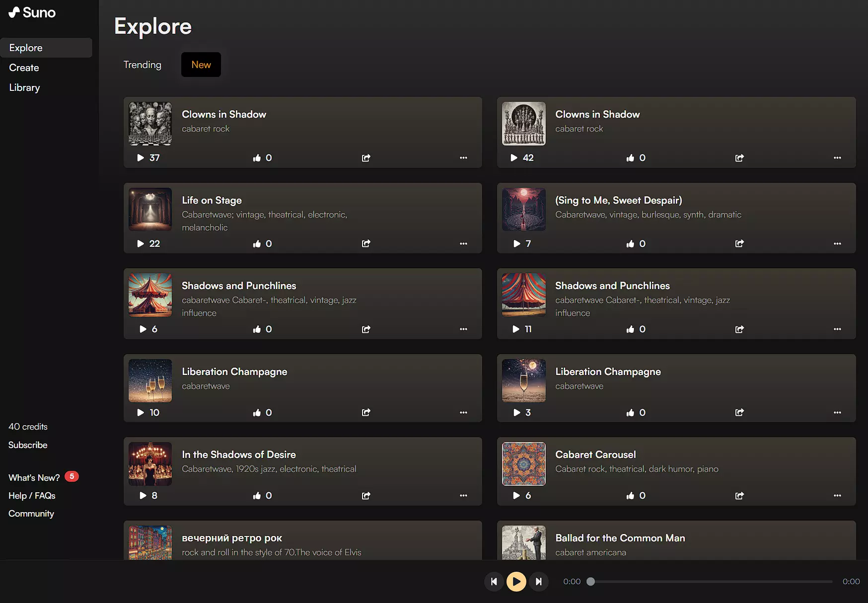Open the three-dot menu for Life on Stage

(x=463, y=244)
